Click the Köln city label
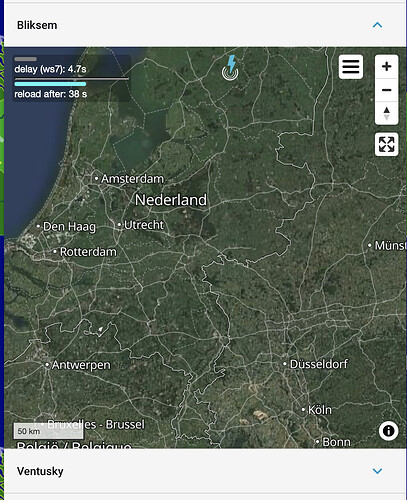Screen dimensions: 407x500 pos(320,410)
